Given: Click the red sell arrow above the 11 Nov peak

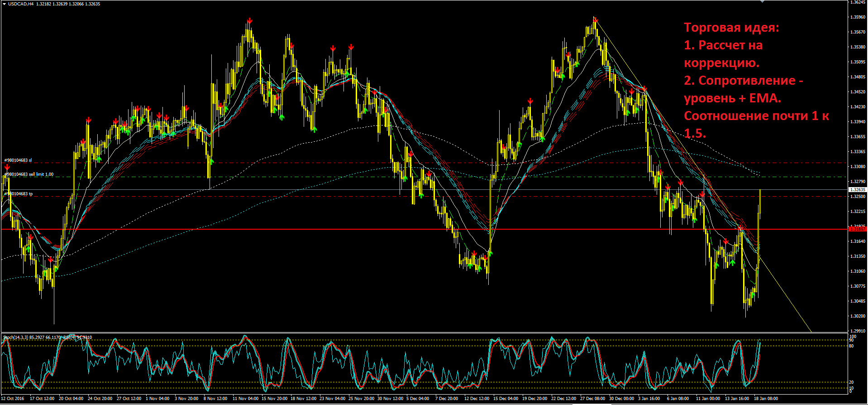Looking at the screenshot, I should click(x=250, y=21).
